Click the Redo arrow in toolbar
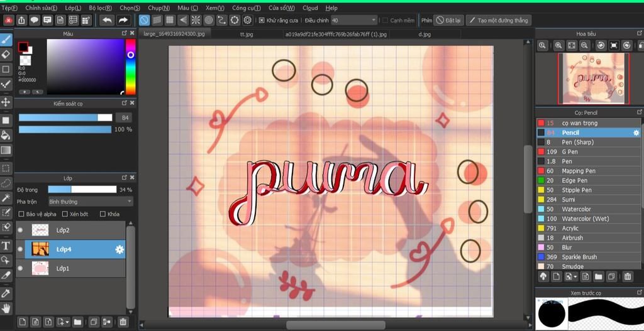The height and width of the screenshot is (331, 644). pyautogui.click(x=123, y=20)
